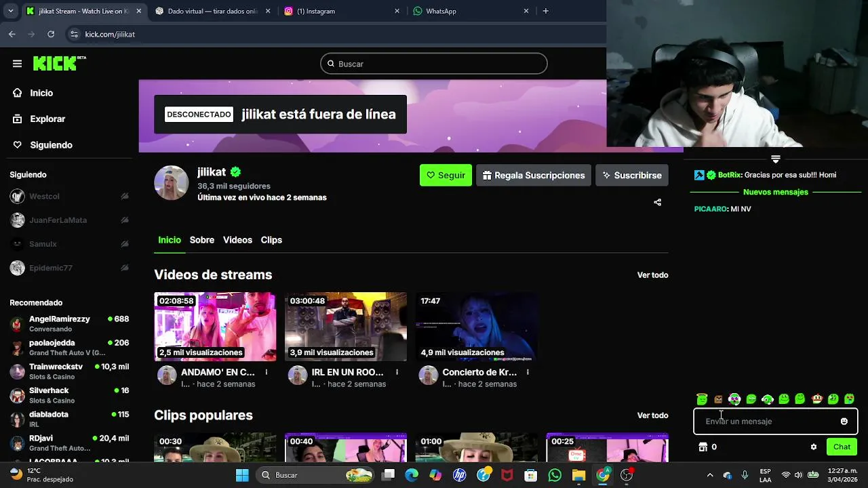This screenshot has height=488, width=868.
Task: Open options for ANDAMO' EN C... video
Action: (267, 372)
